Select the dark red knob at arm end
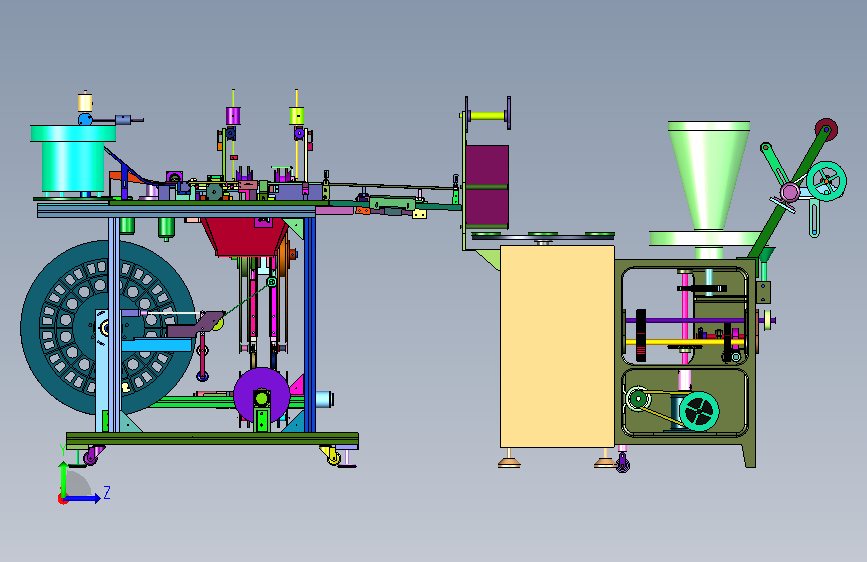The height and width of the screenshot is (562, 867). point(826,129)
